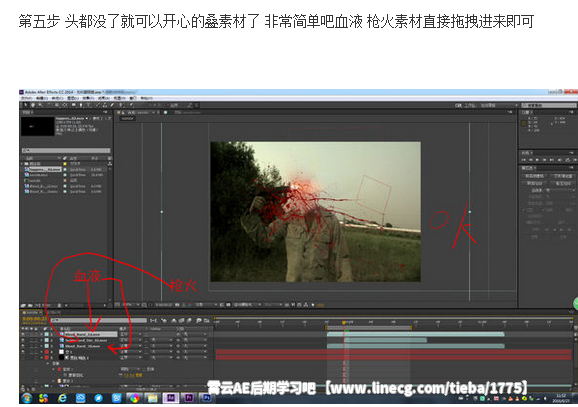Viewport: 578px width, 407px height.
Task: Click the 变形稳定器 button in Tracker
Action: 563,176
